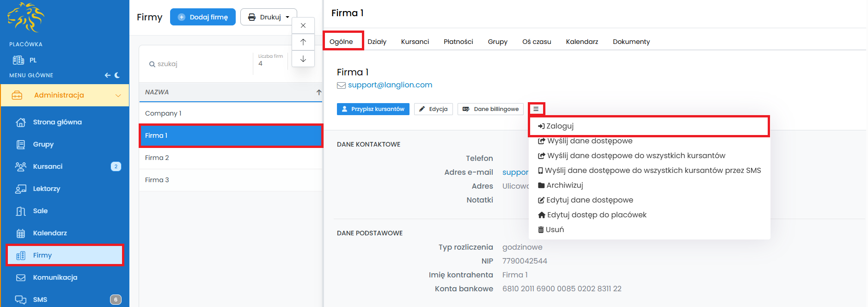This screenshot has width=868, height=307.
Task: Open the support@langlion.com email link
Action: [390, 85]
